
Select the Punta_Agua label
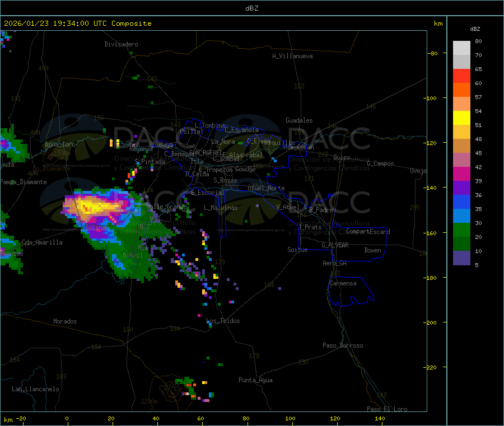tap(255, 380)
